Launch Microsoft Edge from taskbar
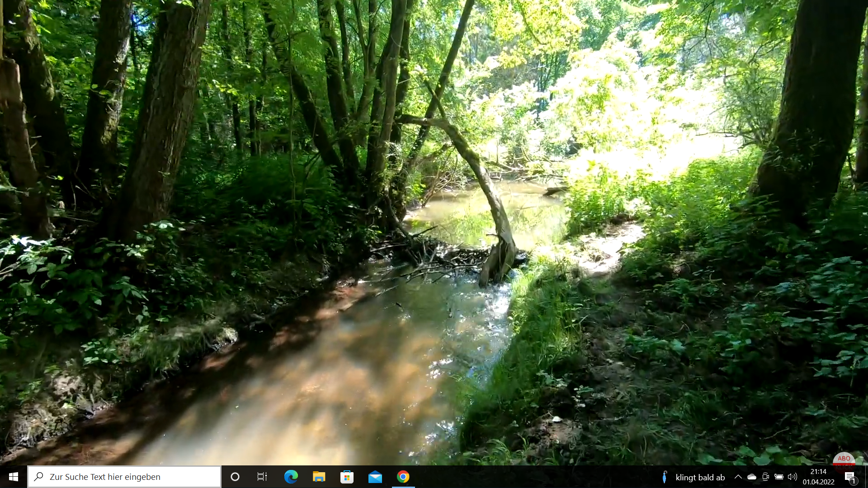The image size is (868, 488). coord(291,477)
